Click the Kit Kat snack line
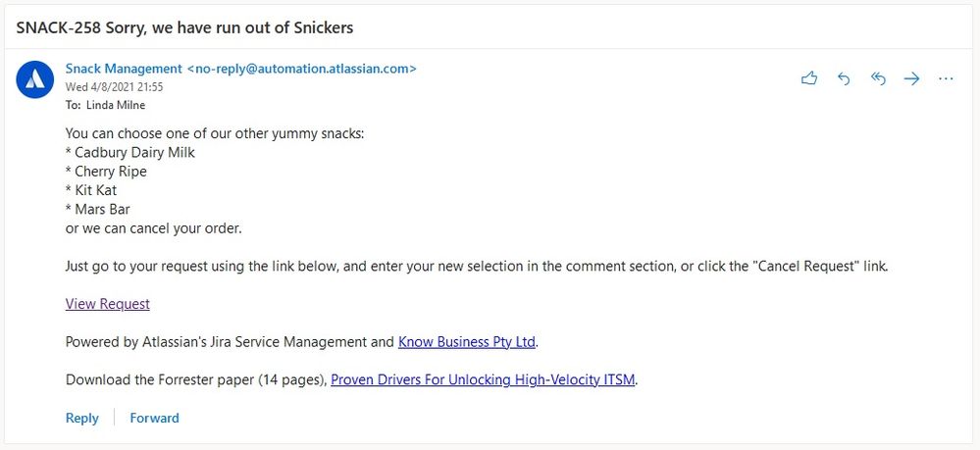The image size is (980, 450). [x=95, y=190]
